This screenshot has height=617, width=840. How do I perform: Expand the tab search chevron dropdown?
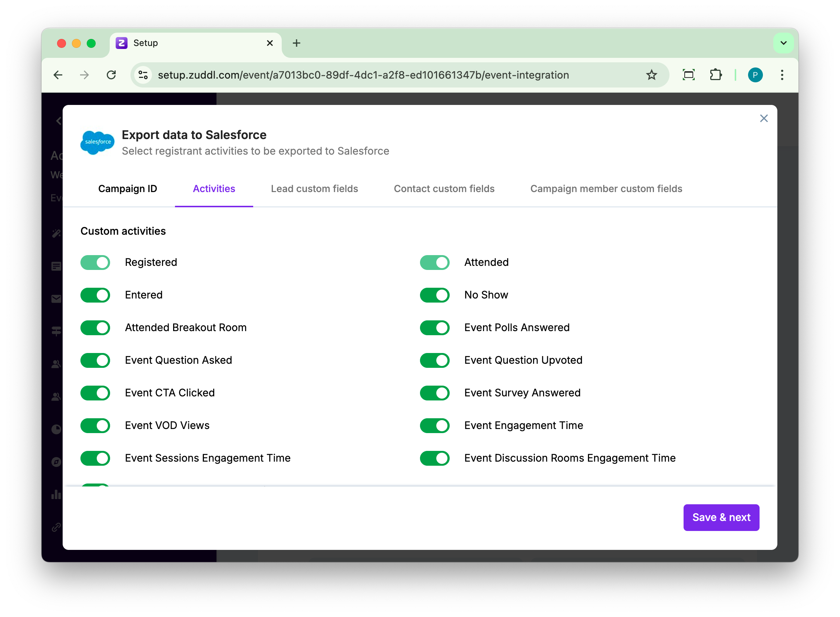pos(783,43)
